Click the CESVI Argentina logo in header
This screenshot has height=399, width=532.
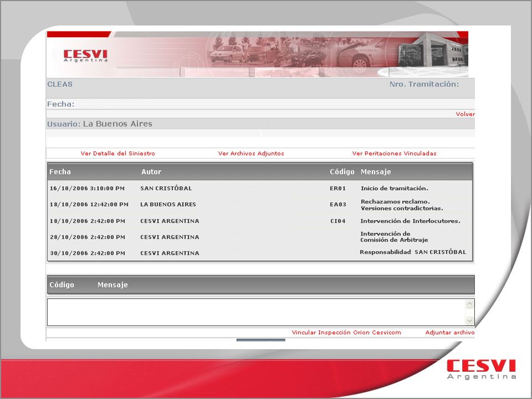85,55
